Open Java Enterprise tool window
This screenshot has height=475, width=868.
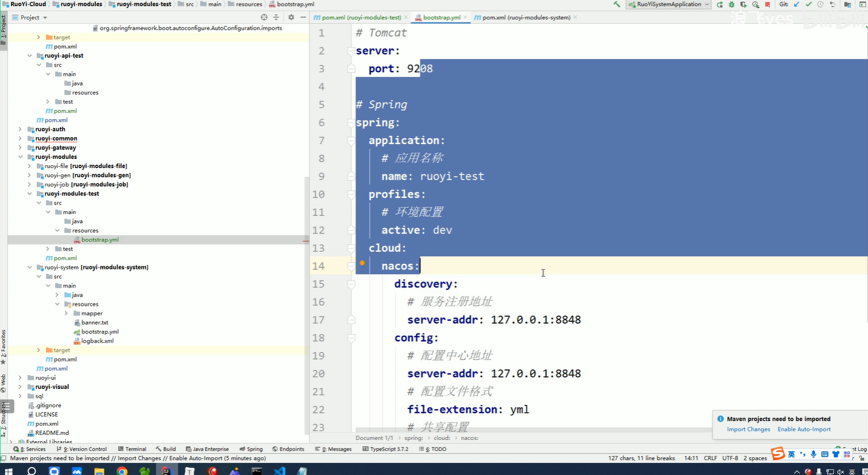pyautogui.click(x=207, y=449)
